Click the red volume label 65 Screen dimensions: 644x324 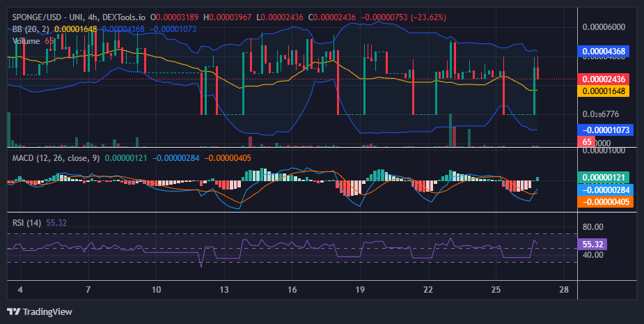click(x=586, y=142)
